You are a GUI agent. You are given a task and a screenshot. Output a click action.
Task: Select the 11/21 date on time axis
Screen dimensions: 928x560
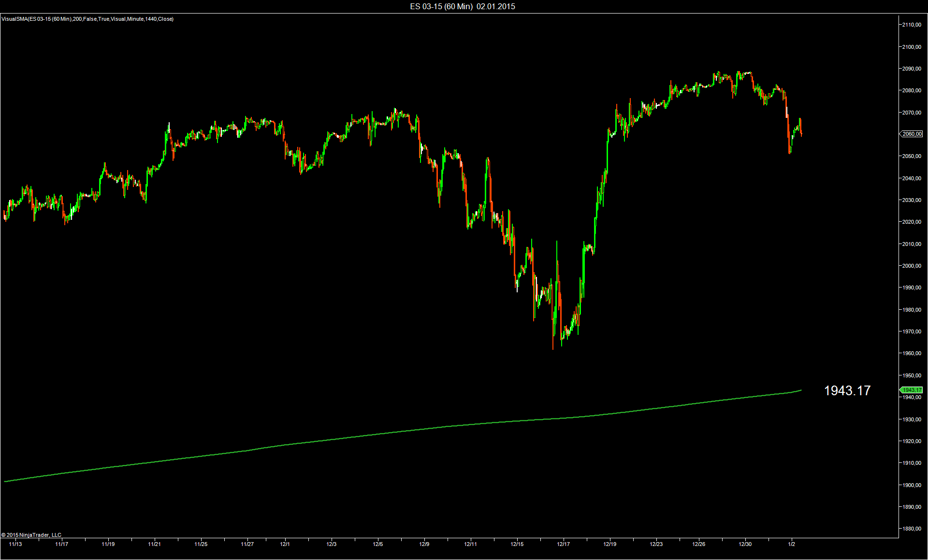coord(155,544)
